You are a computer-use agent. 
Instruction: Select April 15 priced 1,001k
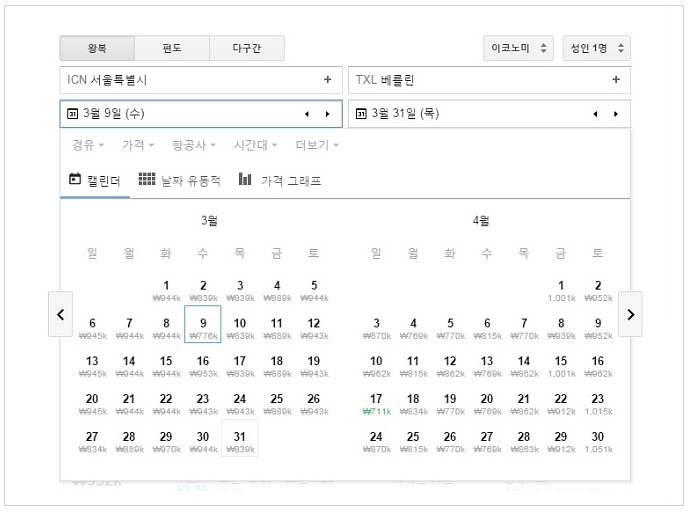tap(561, 366)
